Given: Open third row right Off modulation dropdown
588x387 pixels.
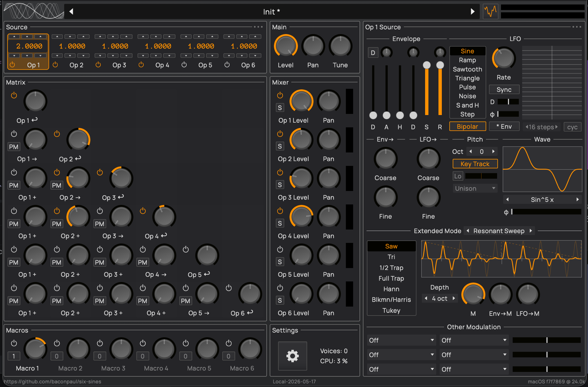Looking at the screenshot, I should coord(474,369).
